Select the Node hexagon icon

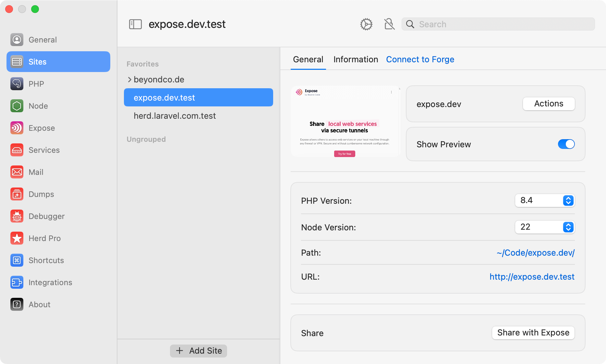tap(17, 106)
